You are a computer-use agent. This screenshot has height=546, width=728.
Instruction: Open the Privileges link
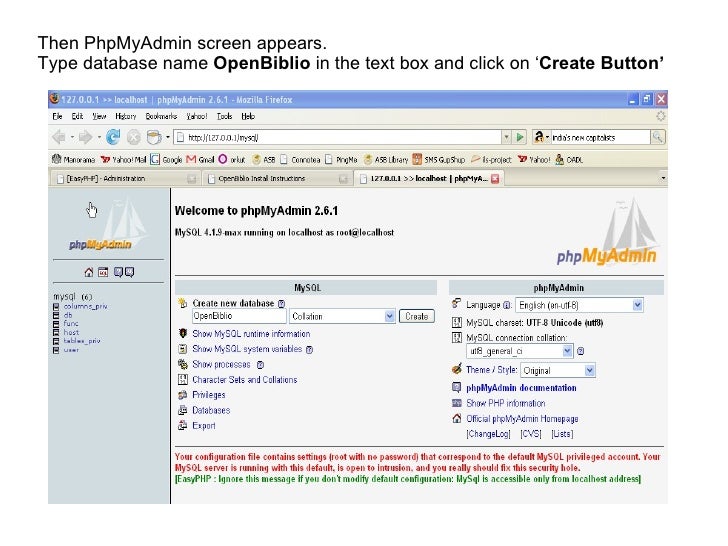(208, 395)
